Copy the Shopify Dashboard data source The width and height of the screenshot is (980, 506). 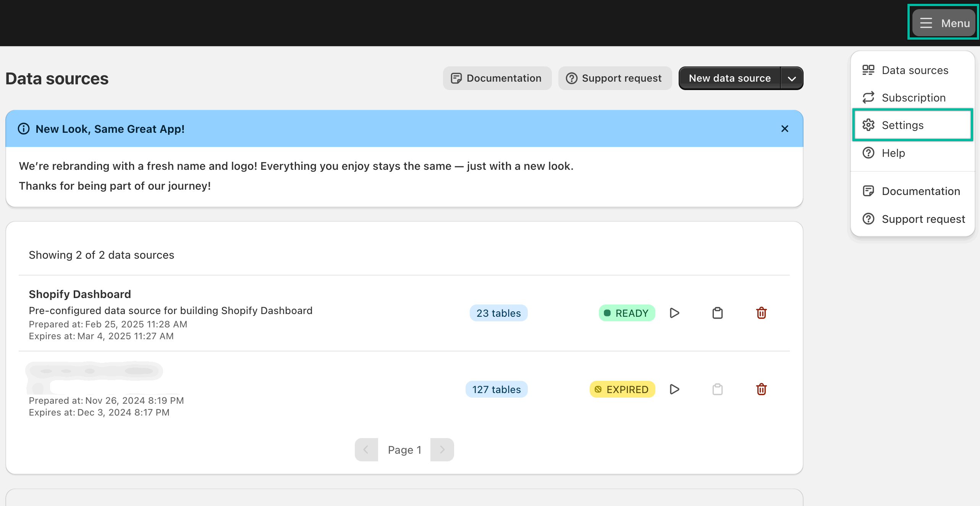tap(717, 313)
